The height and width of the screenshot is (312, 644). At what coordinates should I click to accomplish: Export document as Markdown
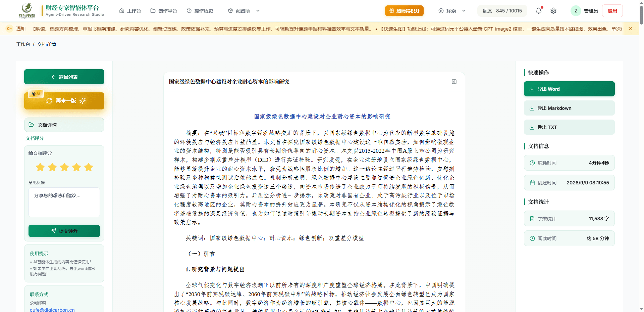(569, 108)
